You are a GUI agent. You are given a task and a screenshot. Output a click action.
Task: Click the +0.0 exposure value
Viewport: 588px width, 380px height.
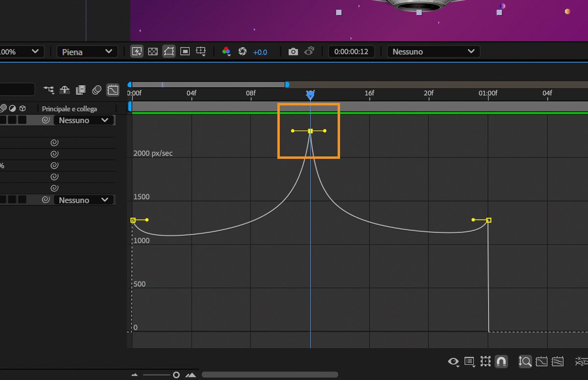click(260, 52)
